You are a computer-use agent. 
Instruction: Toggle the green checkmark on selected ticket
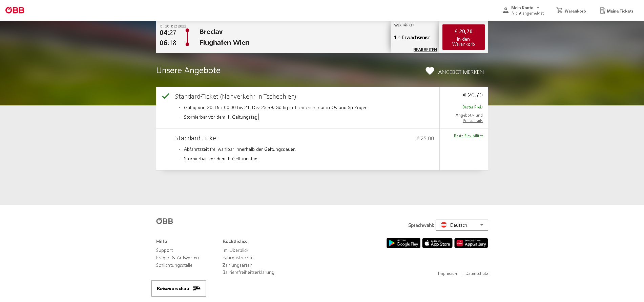click(165, 96)
